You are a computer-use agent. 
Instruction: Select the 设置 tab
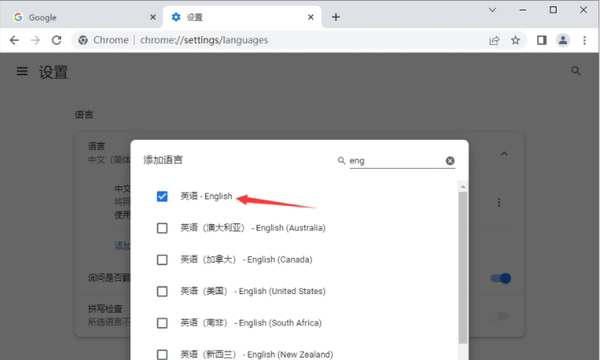pyautogui.click(x=242, y=17)
